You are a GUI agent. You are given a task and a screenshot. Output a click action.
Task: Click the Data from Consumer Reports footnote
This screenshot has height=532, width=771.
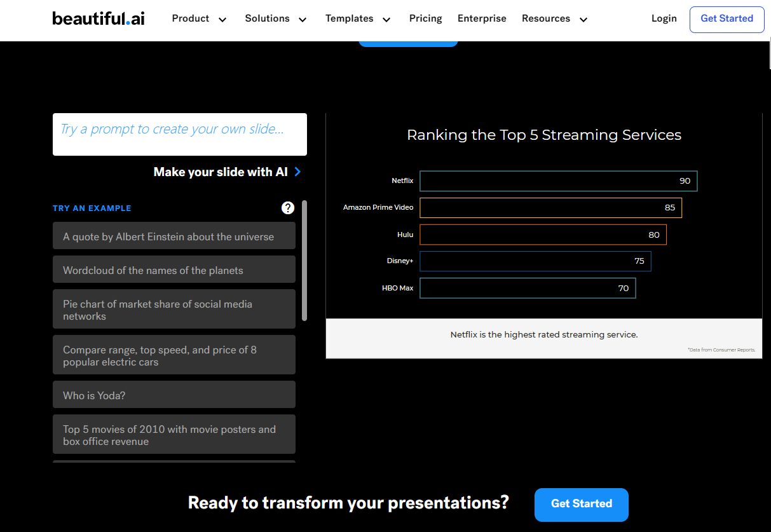(x=723, y=350)
